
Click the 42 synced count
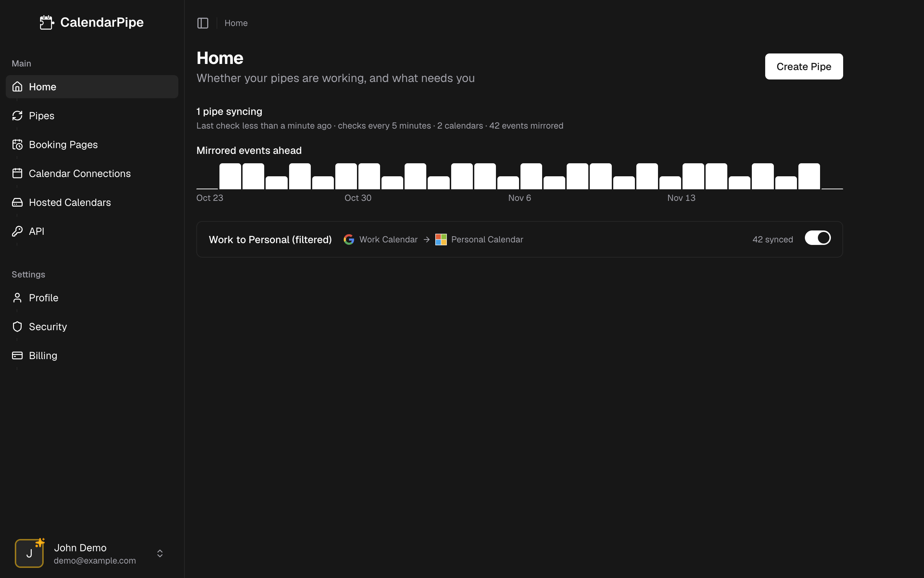pos(772,239)
